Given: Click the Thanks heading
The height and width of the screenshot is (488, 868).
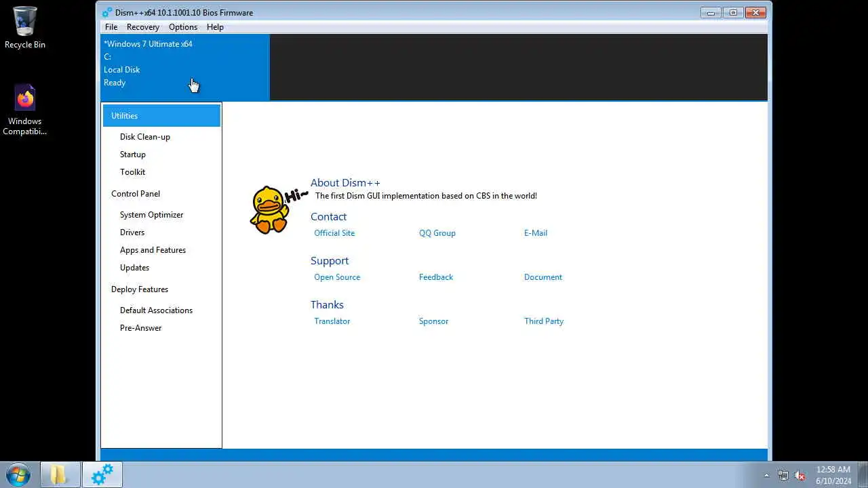Looking at the screenshot, I should [327, 305].
